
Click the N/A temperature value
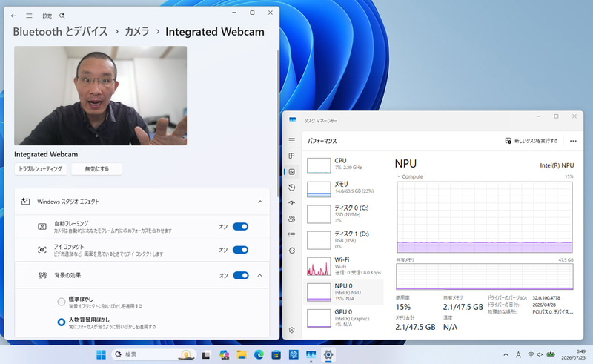click(450, 327)
